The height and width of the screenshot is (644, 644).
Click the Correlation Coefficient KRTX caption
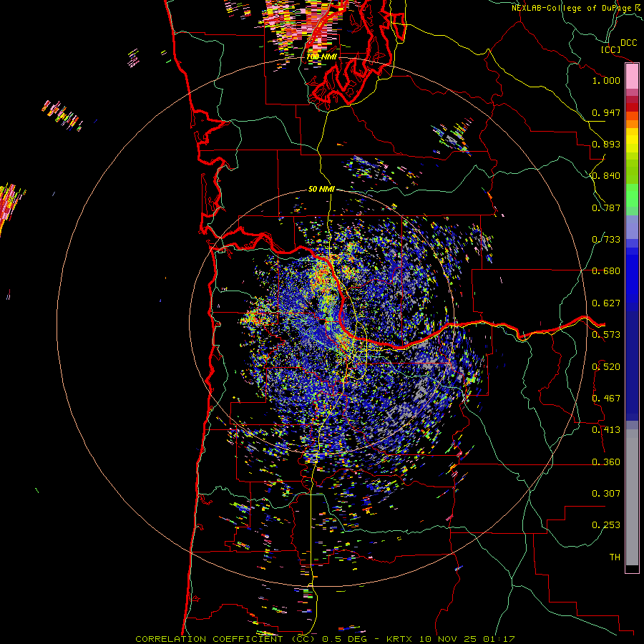(x=325, y=639)
